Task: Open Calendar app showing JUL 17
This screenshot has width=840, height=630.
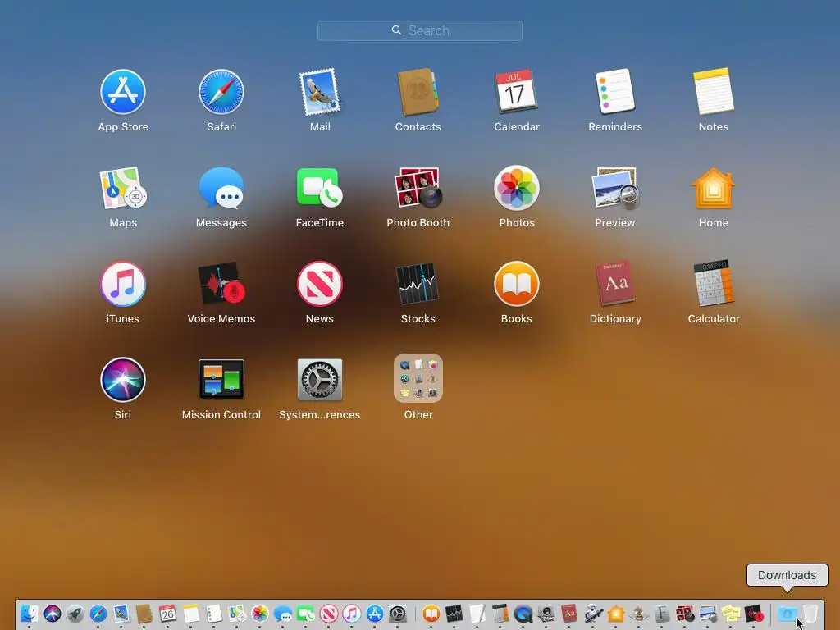Action: [x=517, y=91]
